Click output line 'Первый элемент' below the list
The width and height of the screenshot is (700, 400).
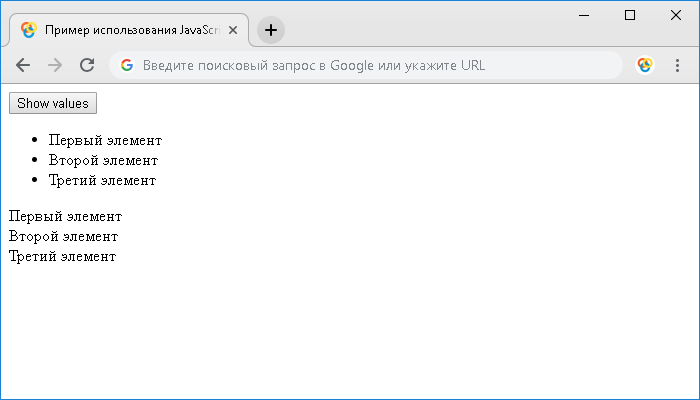64,216
